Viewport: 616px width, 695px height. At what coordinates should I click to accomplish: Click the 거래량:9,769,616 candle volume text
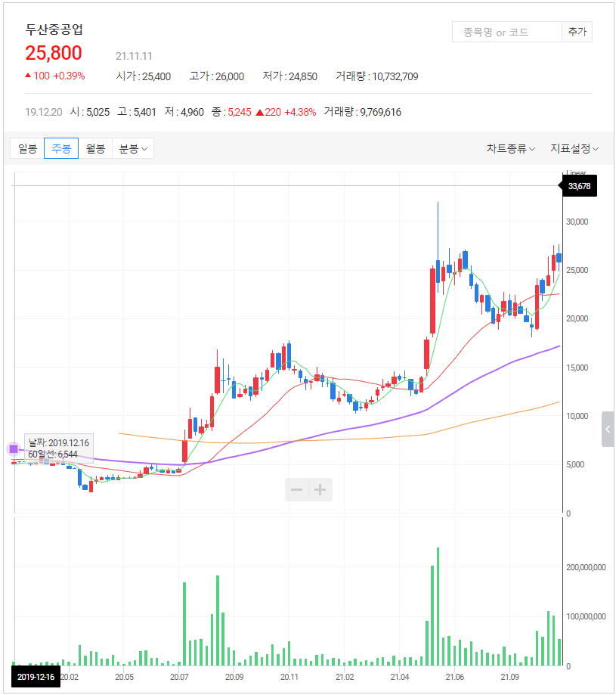point(362,112)
